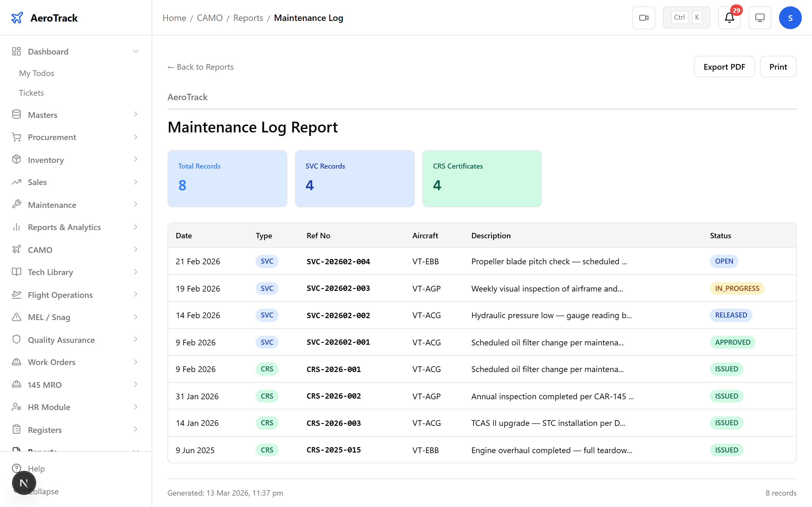Viewport: 812px width, 507px height.
Task: Click the SVC Records summary card
Action: pyautogui.click(x=354, y=178)
